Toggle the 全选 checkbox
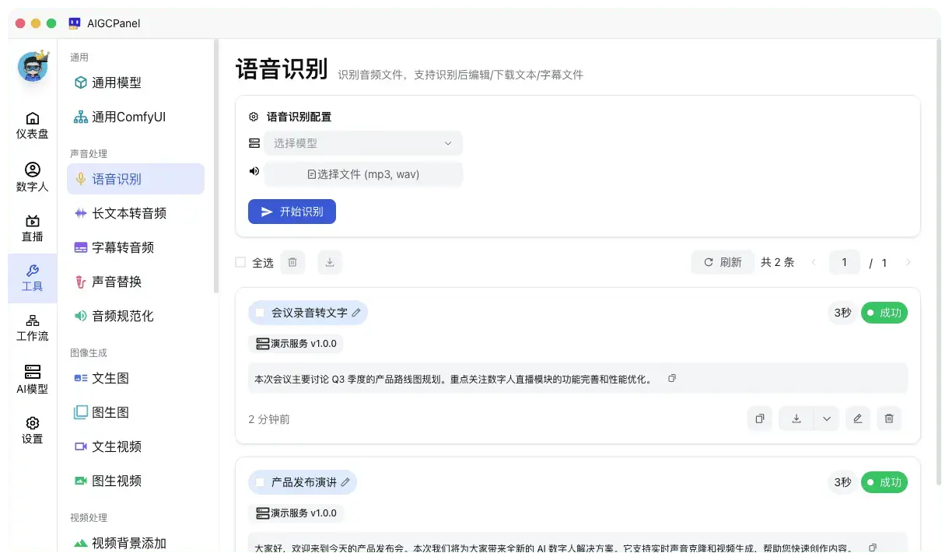Screen dimensions: 949x560 [x=240, y=263]
